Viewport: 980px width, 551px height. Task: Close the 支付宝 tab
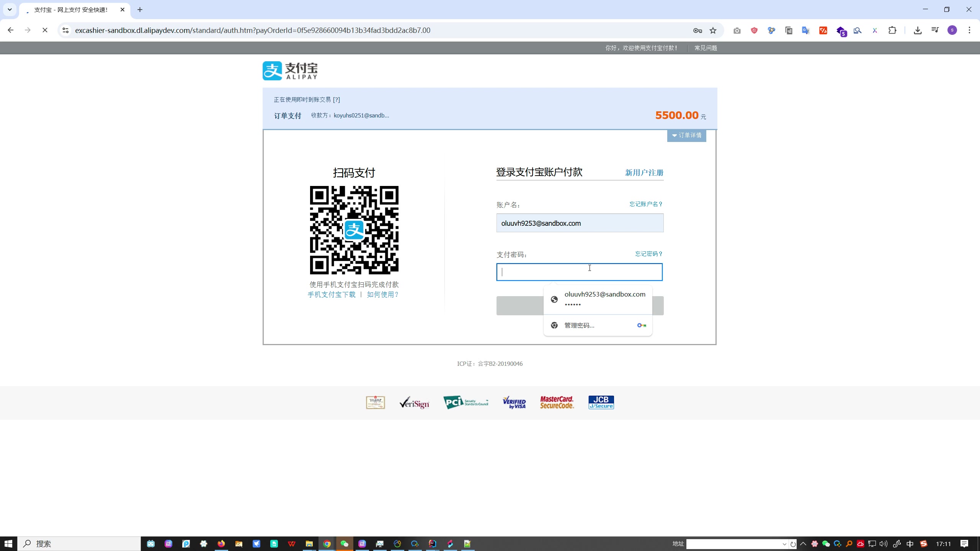(122, 10)
